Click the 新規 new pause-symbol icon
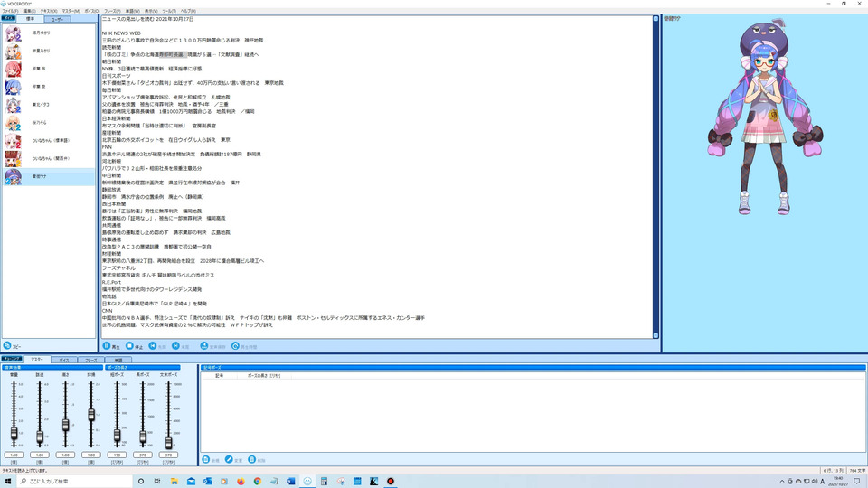868x488 pixels. [206, 459]
